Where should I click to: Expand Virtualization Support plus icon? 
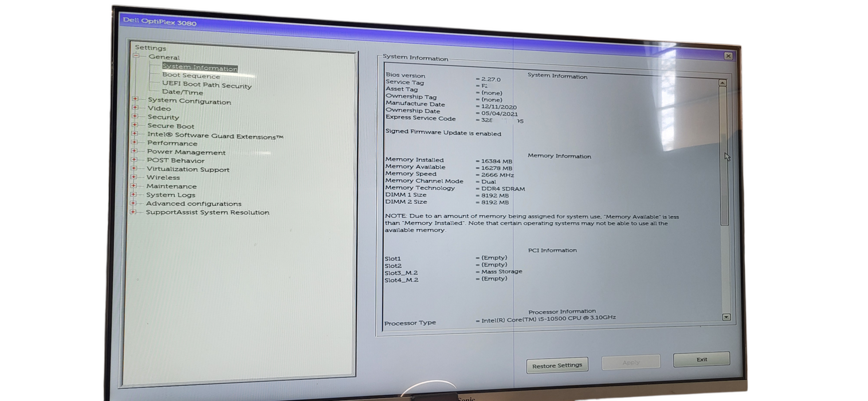(x=134, y=168)
